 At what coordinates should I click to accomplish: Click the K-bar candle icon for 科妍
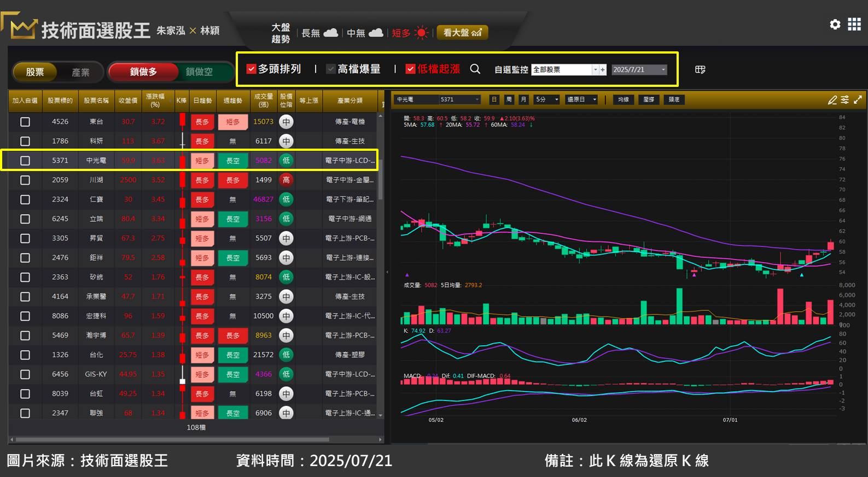tap(182, 141)
